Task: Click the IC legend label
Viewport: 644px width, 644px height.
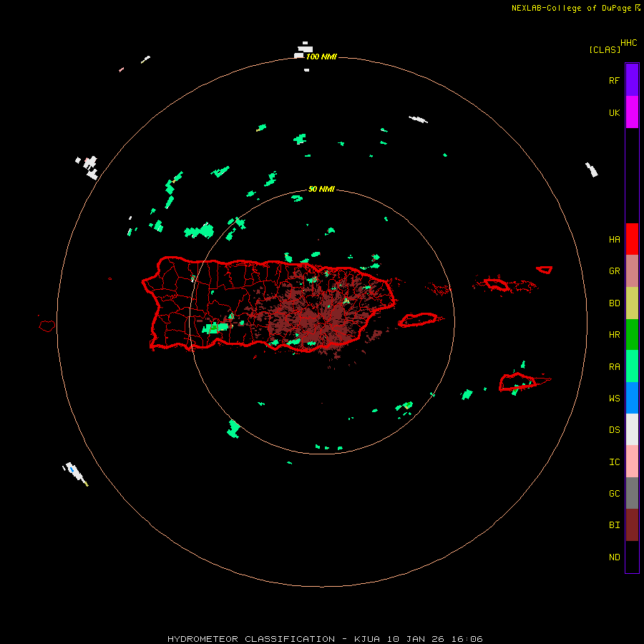Action: (614, 462)
